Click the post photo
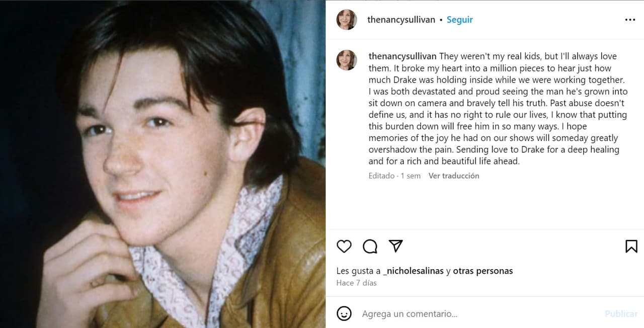The height and width of the screenshot is (328, 644). pyautogui.click(x=163, y=164)
